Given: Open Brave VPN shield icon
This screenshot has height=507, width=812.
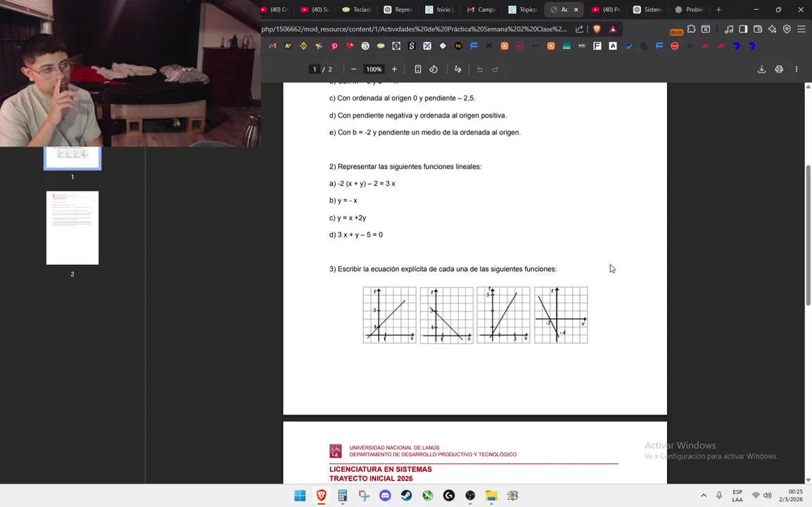Looking at the screenshot, I should coord(787,29).
